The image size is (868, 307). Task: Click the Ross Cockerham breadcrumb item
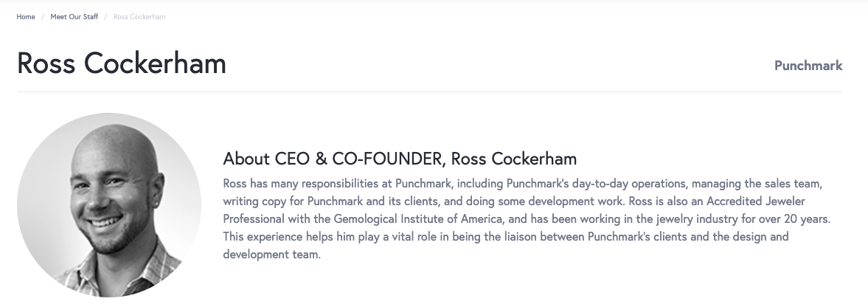pos(139,17)
